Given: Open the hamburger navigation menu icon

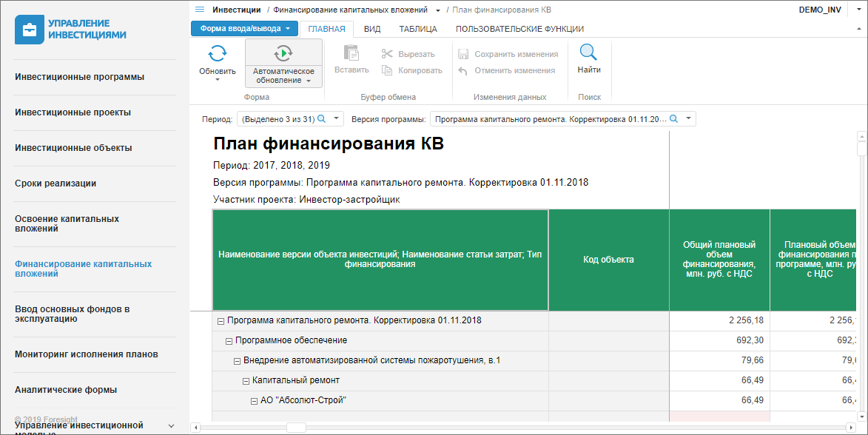Looking at the screenshot, I should coord(200,10).
